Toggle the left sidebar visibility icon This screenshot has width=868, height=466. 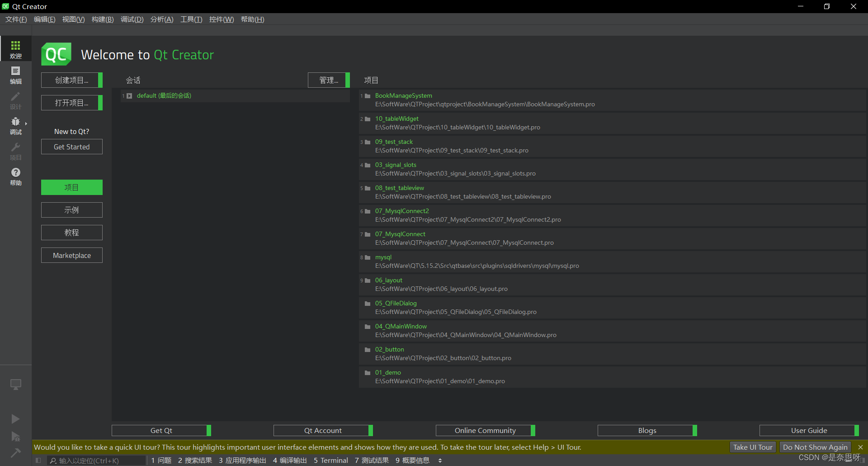[38, 461]
